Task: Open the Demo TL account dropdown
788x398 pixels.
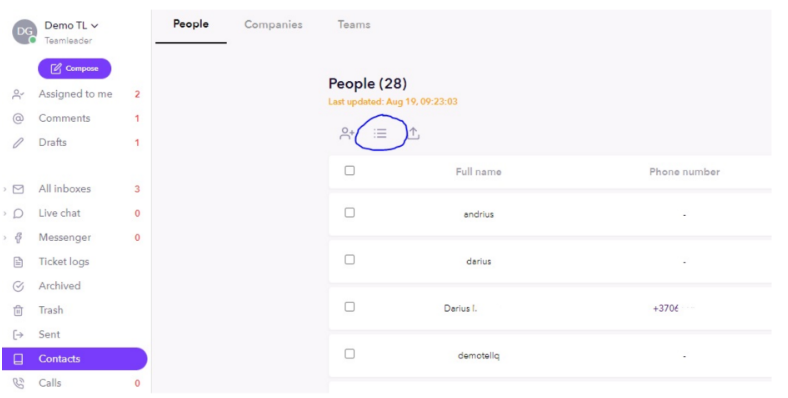Action: (71, 25)
